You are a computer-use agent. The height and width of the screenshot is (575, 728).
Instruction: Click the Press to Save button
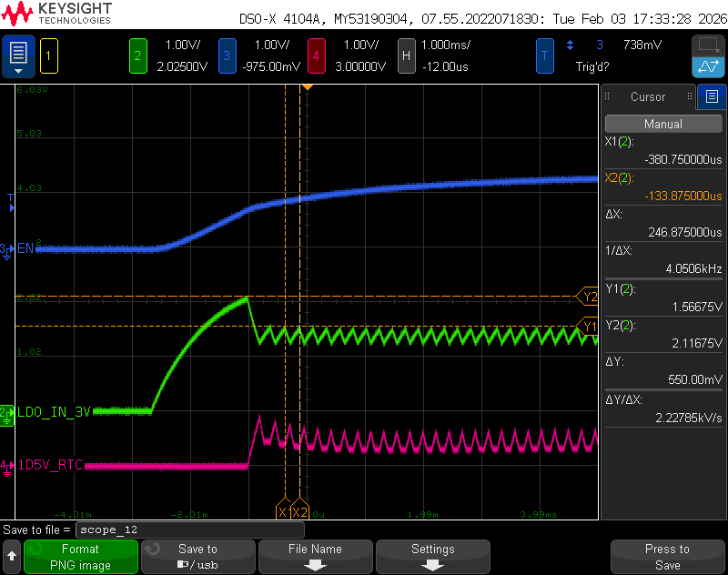pyautogui.click(x=667, y=557)
